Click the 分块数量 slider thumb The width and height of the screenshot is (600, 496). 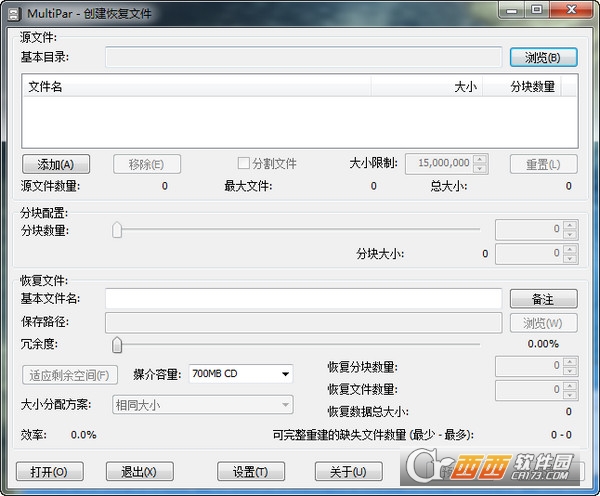[x=117, y=230]
